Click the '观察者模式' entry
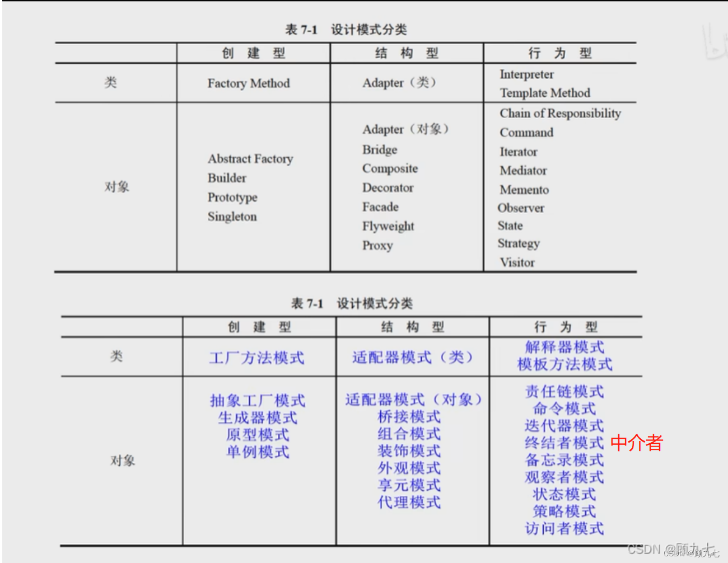Viewport: 728px width, 563px height. coord(565,477)
